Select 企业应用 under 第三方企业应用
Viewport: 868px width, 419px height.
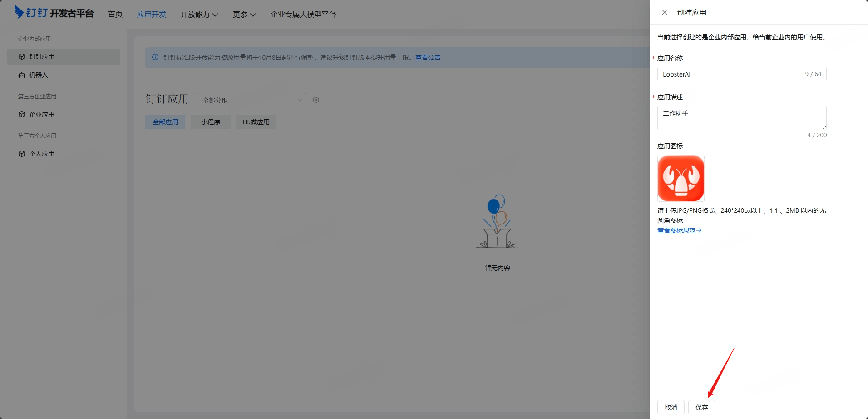point(41,114)
